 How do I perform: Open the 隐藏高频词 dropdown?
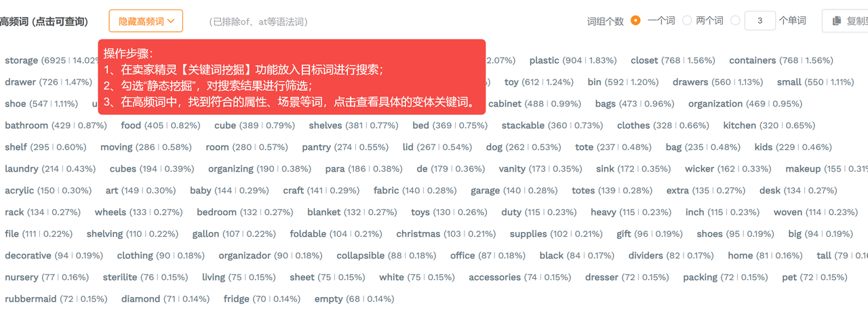[x=146, y=21]
